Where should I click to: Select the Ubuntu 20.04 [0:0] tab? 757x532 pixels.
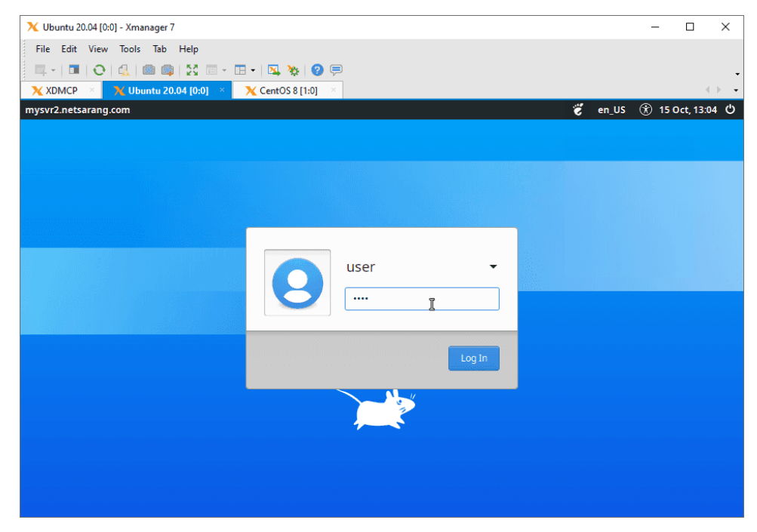168,91
